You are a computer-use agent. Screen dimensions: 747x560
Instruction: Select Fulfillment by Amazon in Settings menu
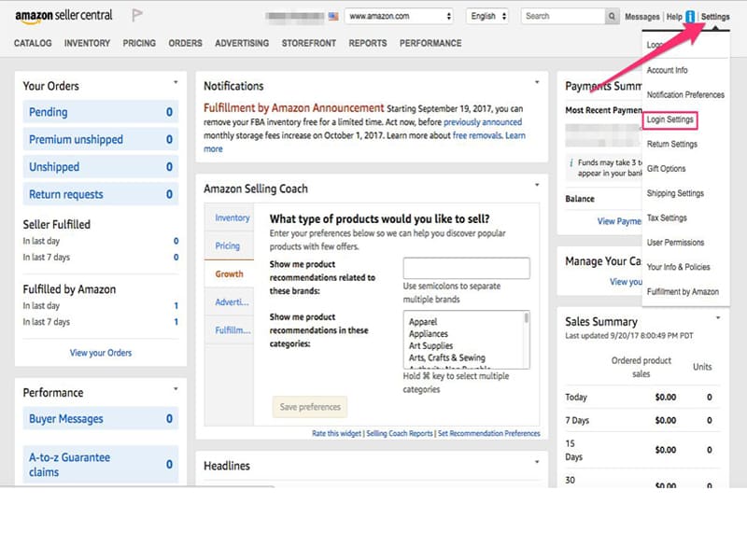[x=683, y=292]
